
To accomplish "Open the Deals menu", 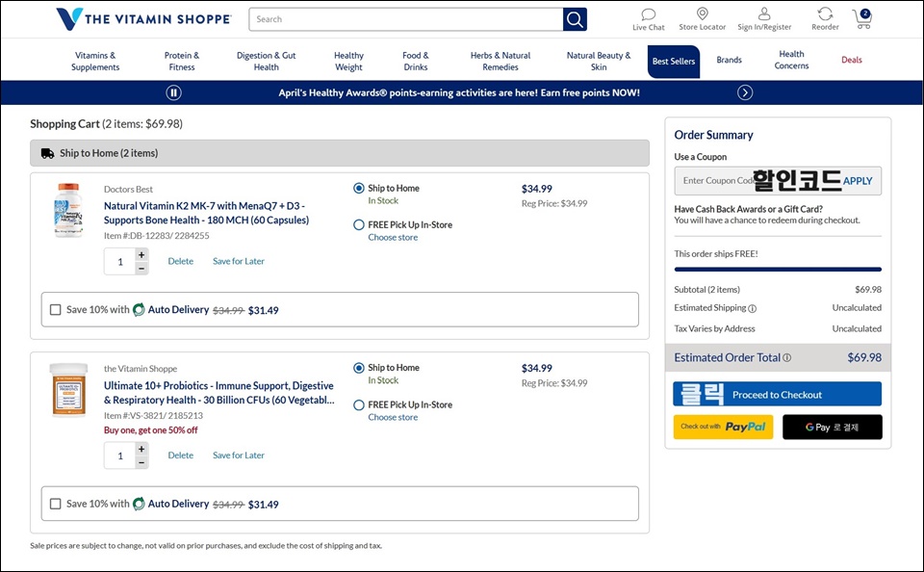I will click(852, 60).
